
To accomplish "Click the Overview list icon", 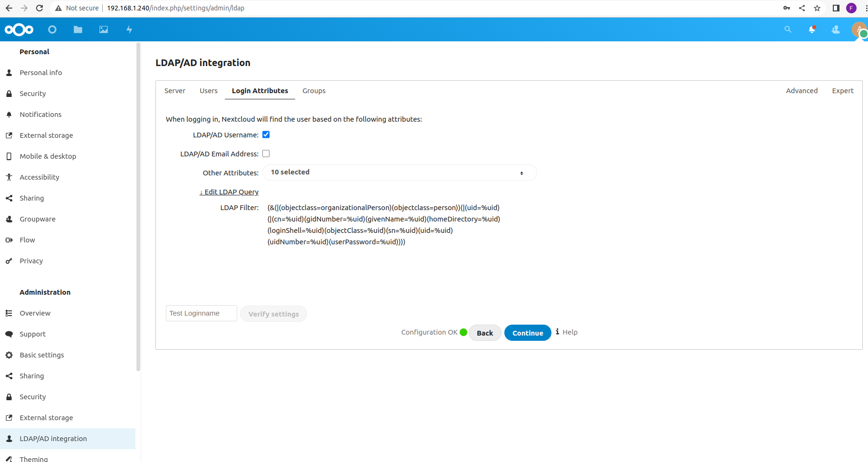I will coord(9,313).
